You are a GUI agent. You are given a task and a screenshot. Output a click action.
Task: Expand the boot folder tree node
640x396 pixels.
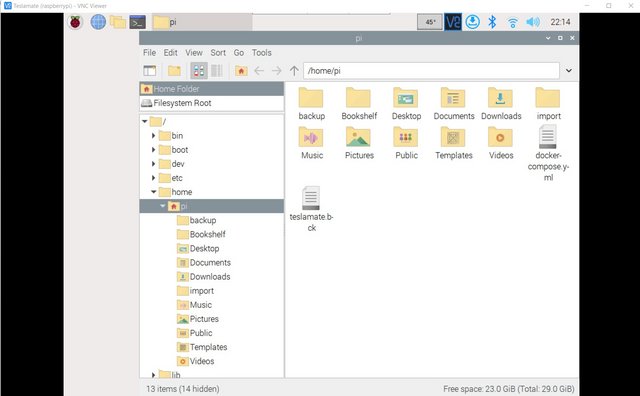pos(153,149)
